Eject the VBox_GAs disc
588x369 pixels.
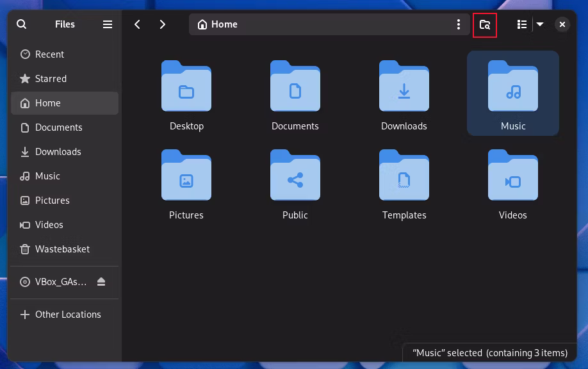click(101, 282)
